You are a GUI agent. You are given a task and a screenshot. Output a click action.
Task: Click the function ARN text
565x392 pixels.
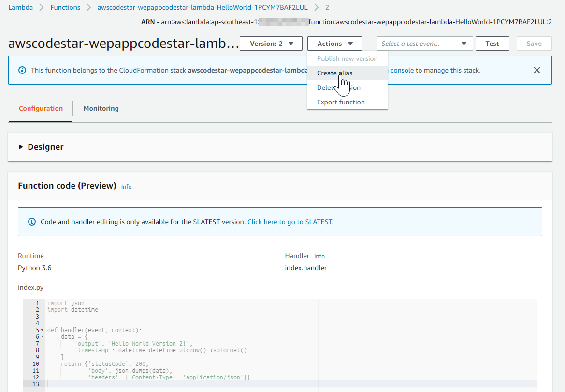coord(346,22)
